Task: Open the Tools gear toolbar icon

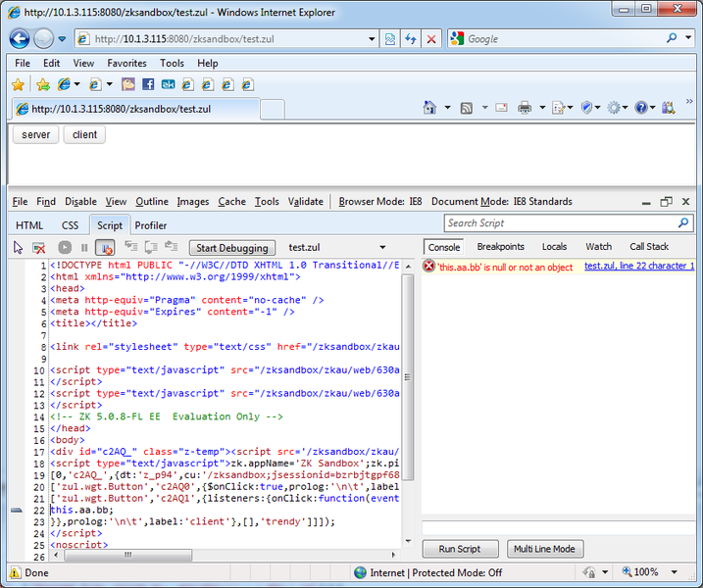Action: pos(617,108)
